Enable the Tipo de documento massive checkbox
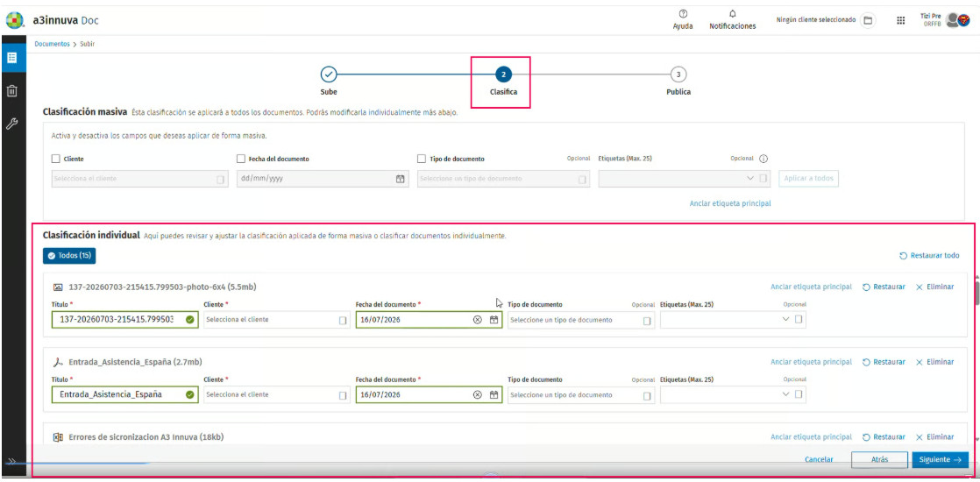 click(x=422, y=159)
